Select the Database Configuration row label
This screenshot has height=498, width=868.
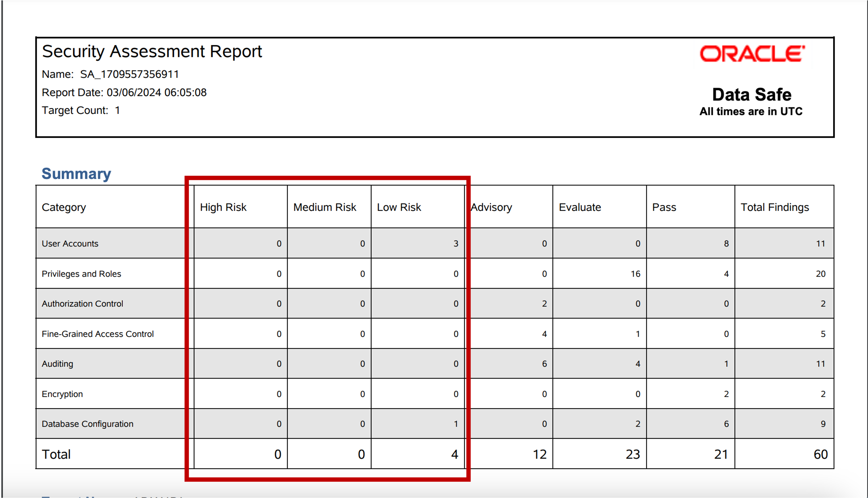88,424
